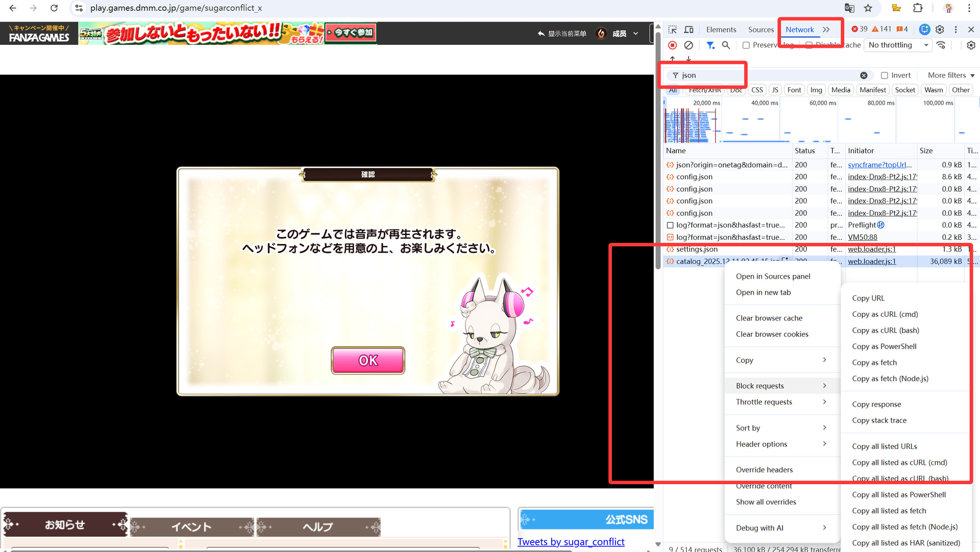
Task: Reload the page
Action: 54,8
